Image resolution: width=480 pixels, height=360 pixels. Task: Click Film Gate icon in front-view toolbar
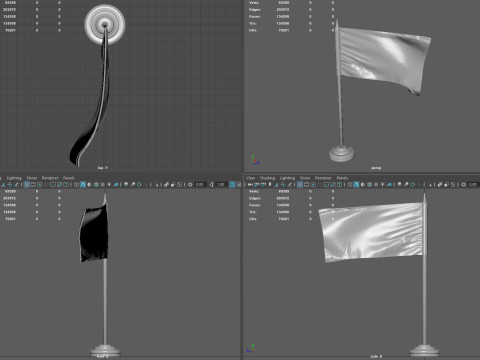pyautogui.click(x=33, y=184)
